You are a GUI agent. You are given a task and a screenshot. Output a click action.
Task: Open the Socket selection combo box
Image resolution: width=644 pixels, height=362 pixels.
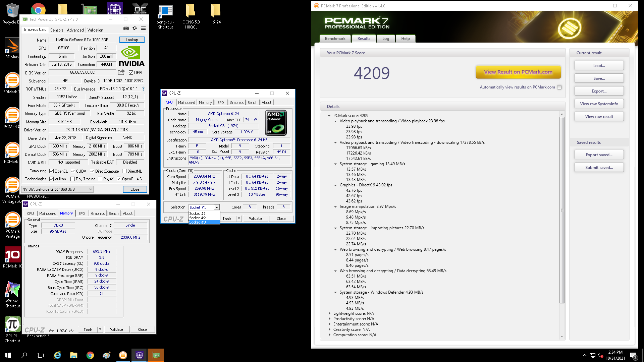(x=204, y=207)
